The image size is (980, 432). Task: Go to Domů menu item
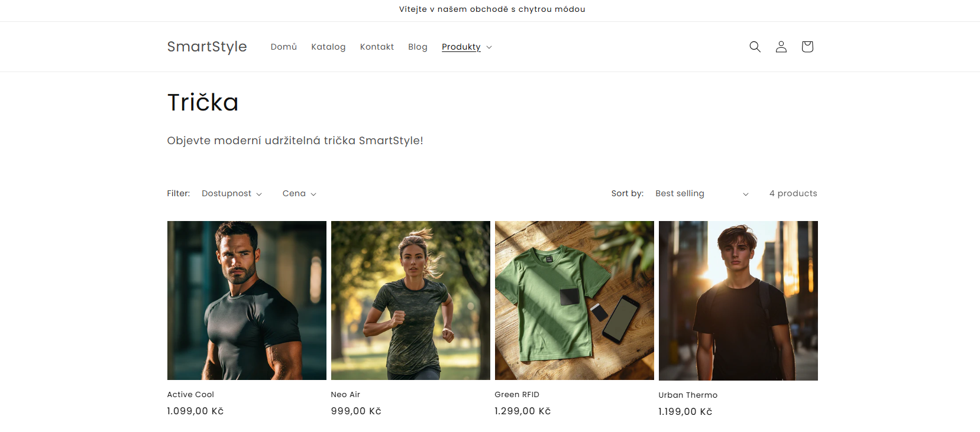pyautogui.click(x=284, y=47)
